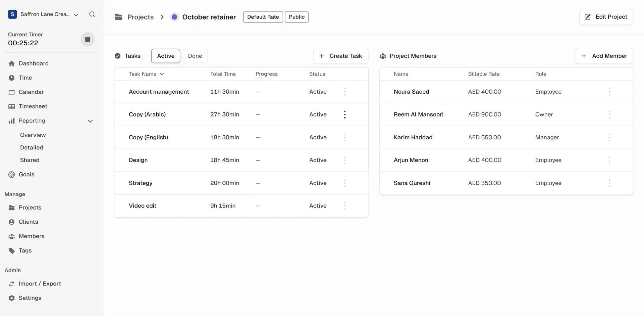Open the Saffron Lane organization switcher
This screenshot has height=316, width=644.
point(43,14)
